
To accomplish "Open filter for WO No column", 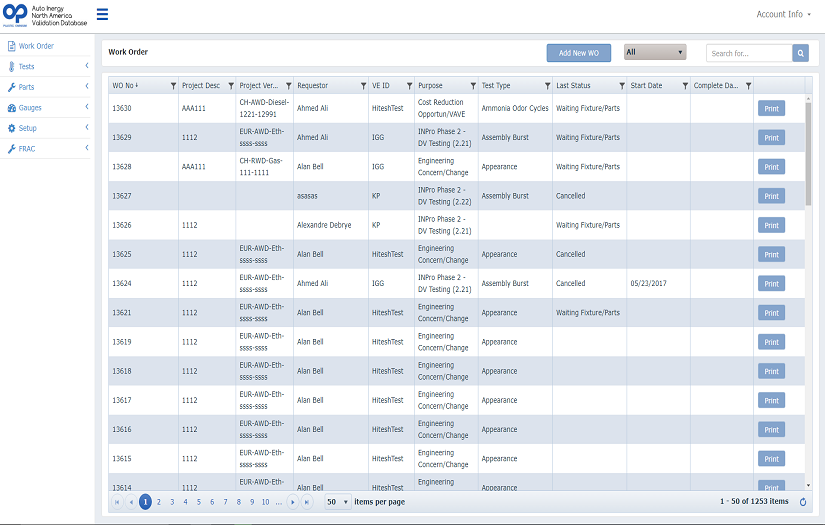I will [x=173, y=86].
